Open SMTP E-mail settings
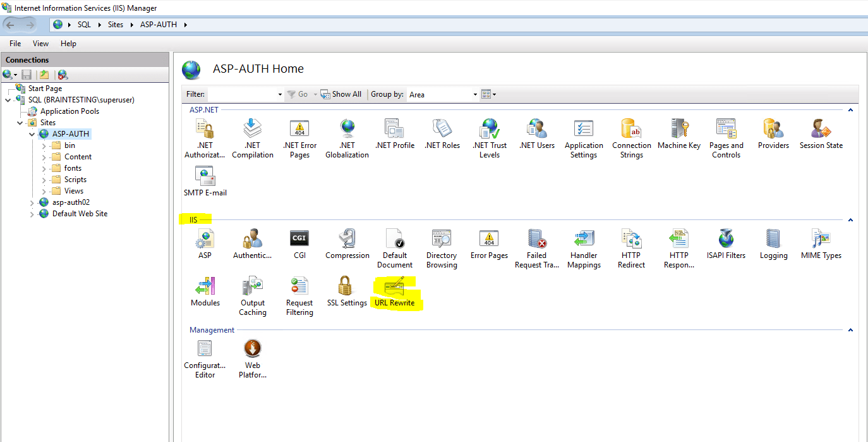868x442 pixels. [205, 181]
